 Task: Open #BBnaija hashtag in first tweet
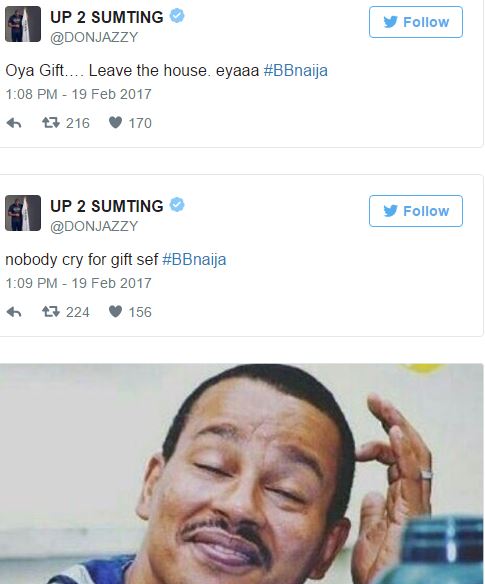(296, 71)
